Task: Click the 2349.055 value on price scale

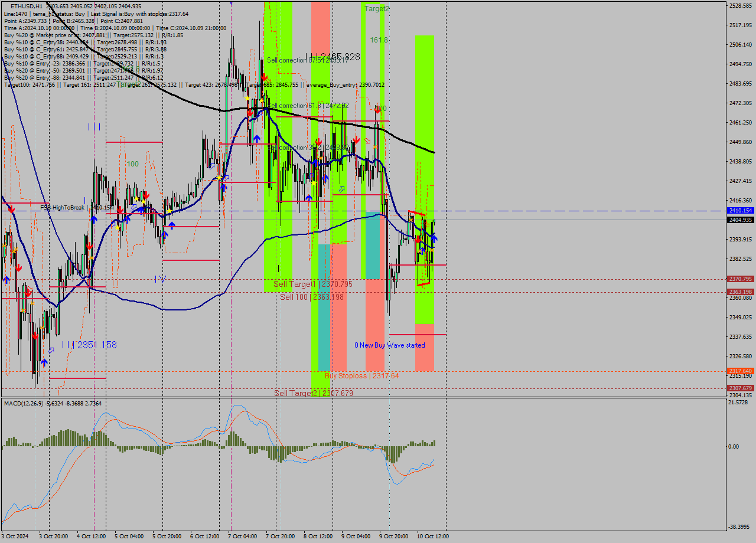Action: click(x=741, y=317)
